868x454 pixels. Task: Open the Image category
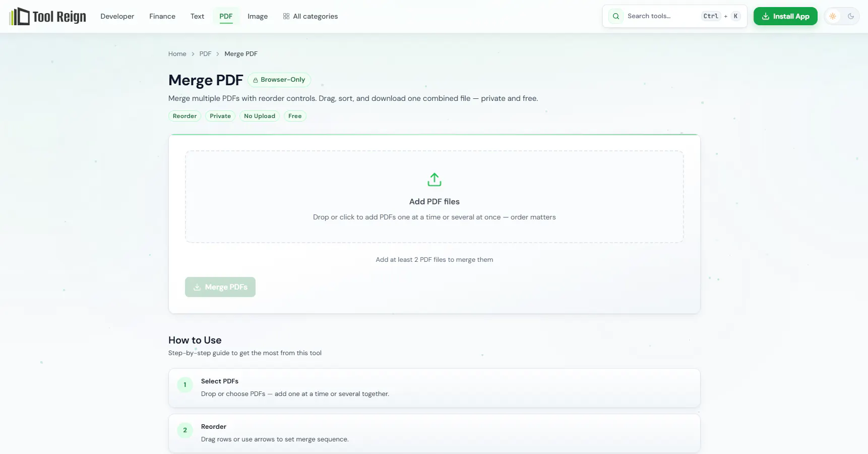point(258,16)
